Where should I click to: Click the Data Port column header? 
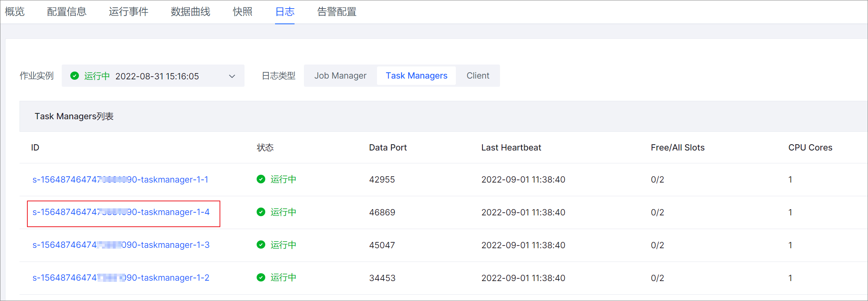[x=388, y=148]
